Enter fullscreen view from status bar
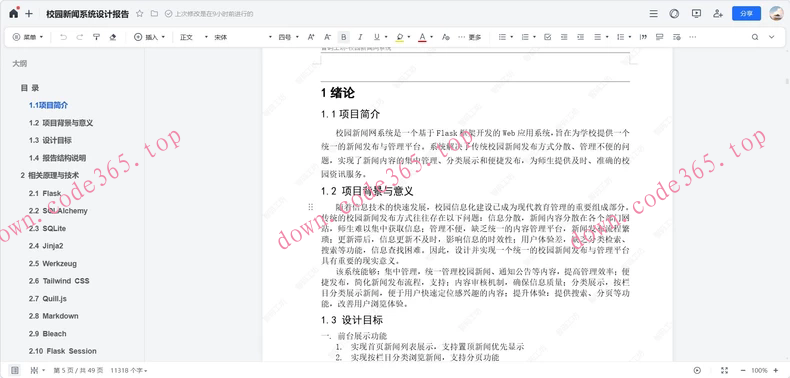Image resolution: width=790 pixels, height=378 pixels. pos(725,370)
